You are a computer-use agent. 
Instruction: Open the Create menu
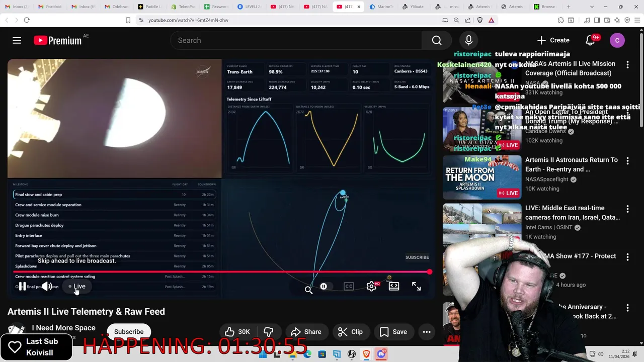553,40
